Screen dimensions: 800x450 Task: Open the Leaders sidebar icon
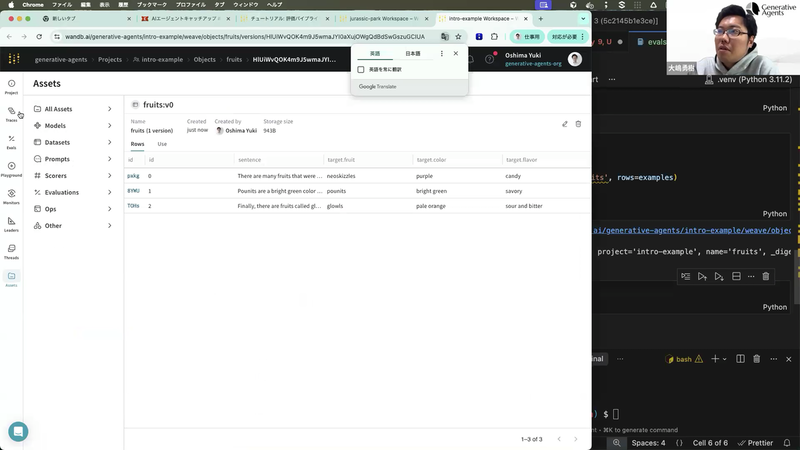coord(11,224)
